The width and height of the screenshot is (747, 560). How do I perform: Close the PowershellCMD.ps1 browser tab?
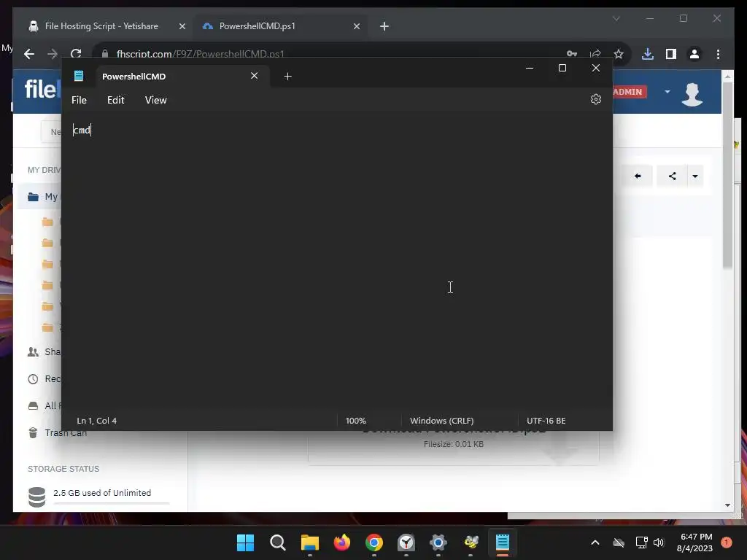[356, 27]
